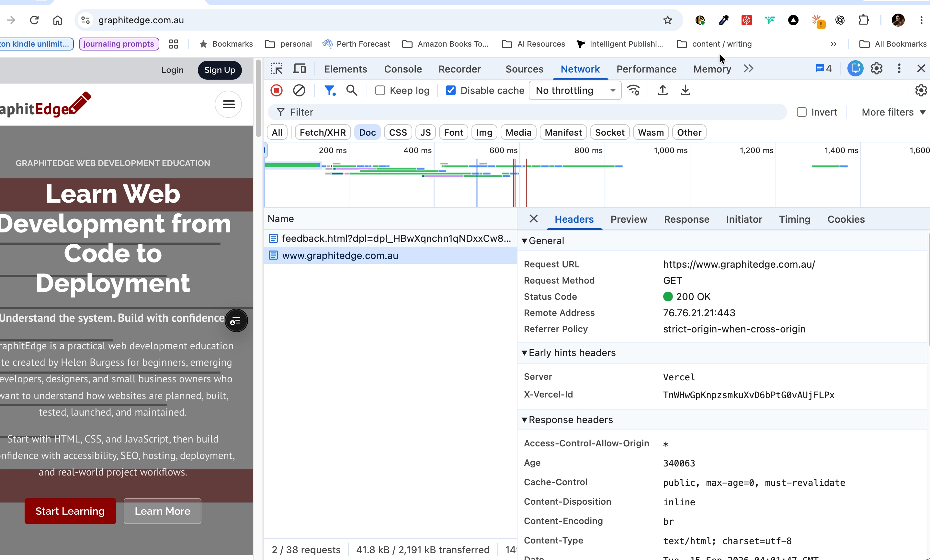930x560 pixels.
Task: Show hidden bookmarks overflow chevron
Action: [x=834, y=44]
